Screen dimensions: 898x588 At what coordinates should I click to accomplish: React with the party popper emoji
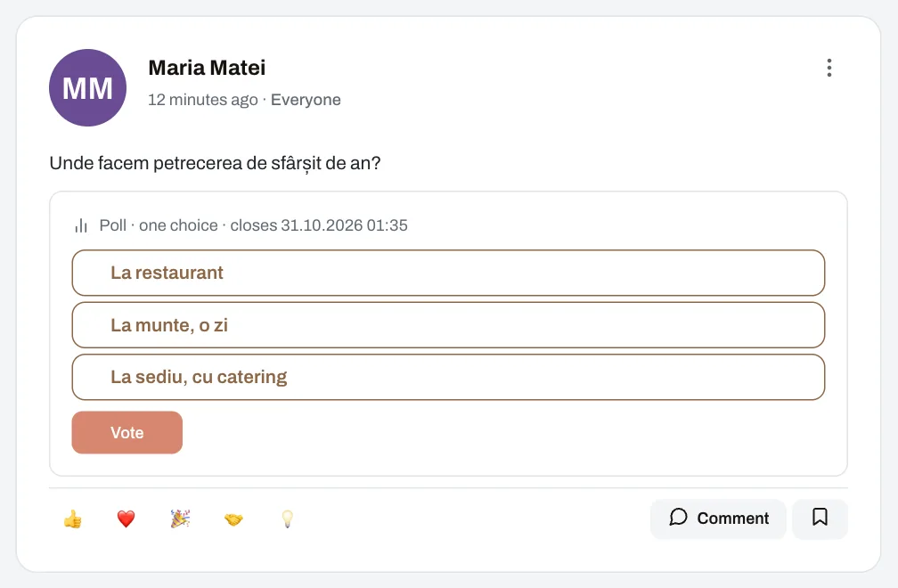180,519
